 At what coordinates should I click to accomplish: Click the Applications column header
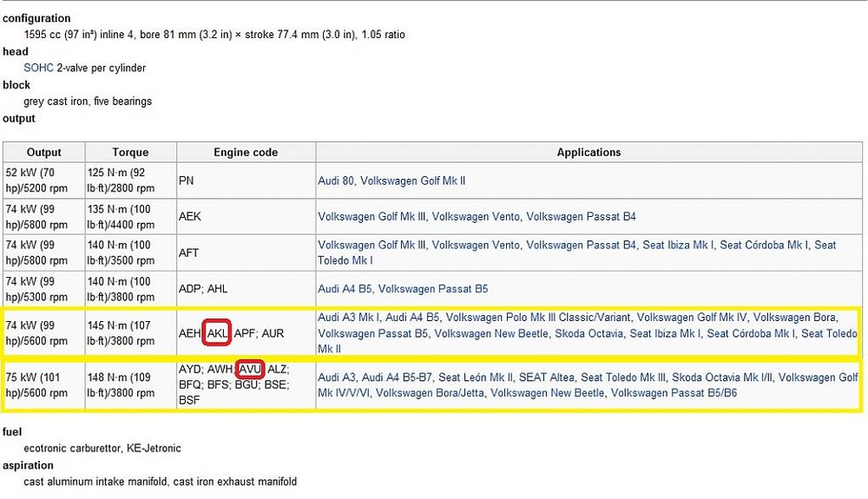tap(589, 152)
